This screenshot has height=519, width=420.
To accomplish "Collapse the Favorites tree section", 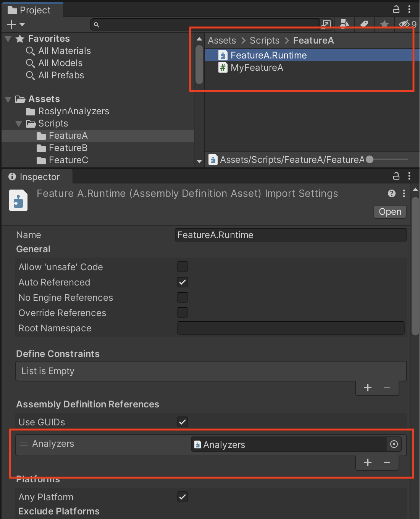I will [8, 39].
